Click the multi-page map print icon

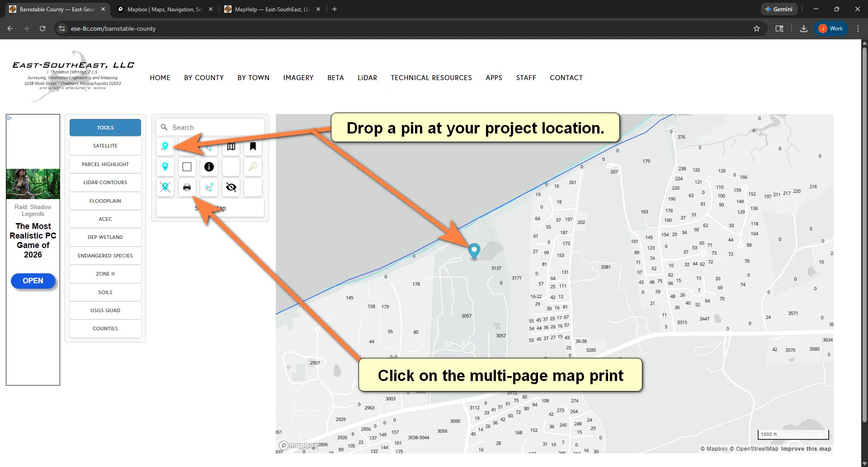[x=187, y=187]
